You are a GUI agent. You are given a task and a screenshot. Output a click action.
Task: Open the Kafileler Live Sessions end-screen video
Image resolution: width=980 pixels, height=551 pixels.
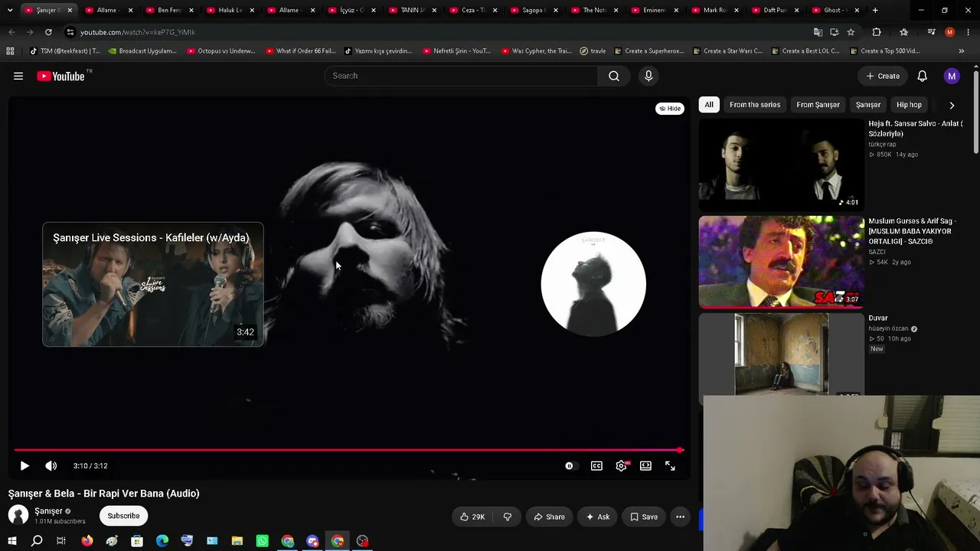pos(153,285)
